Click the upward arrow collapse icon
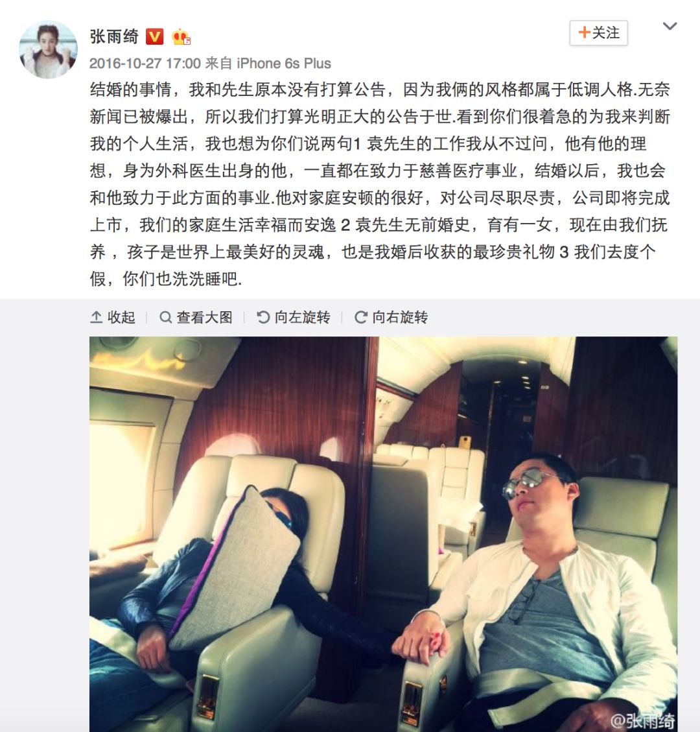Screen dimensions: 700x732 click(96, 318)
